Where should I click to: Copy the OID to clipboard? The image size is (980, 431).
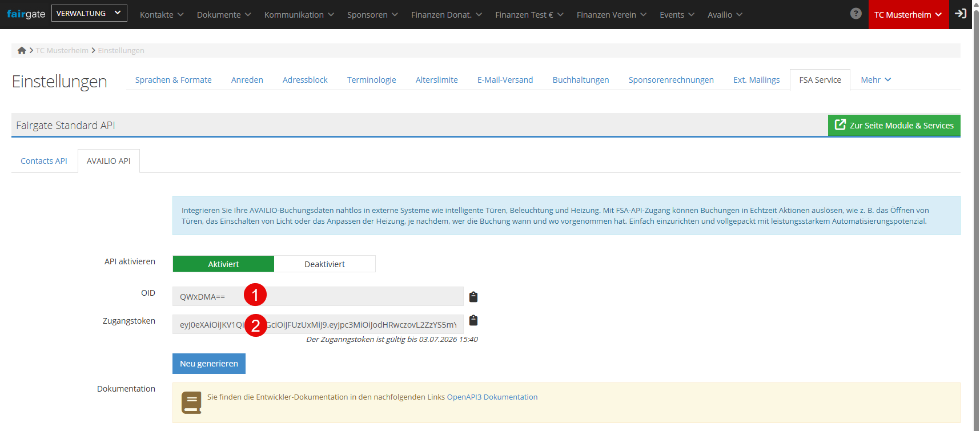pyautogui.click(x=473, y=297)
